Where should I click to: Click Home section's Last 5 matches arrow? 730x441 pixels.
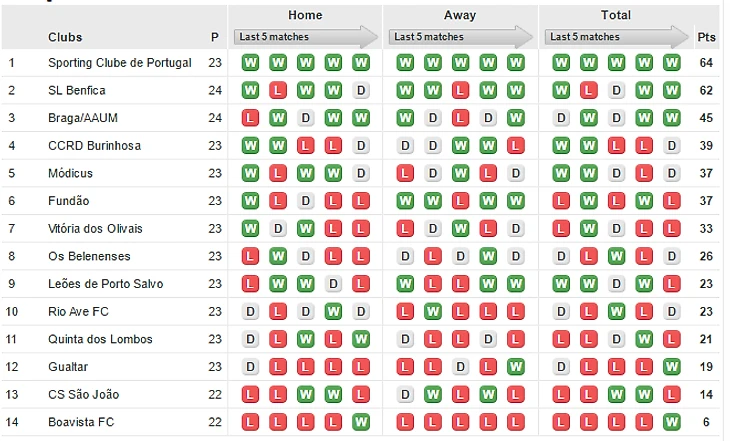(x=306, y=37)
